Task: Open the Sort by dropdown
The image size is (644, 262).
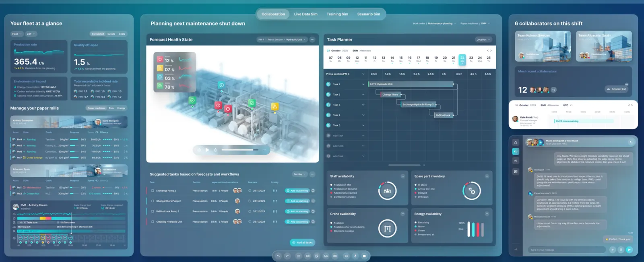Action: (x=299, y=174)
